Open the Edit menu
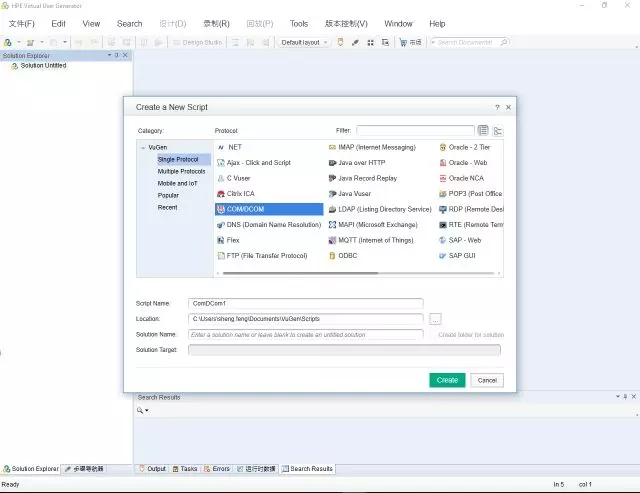 coord(58,24)
